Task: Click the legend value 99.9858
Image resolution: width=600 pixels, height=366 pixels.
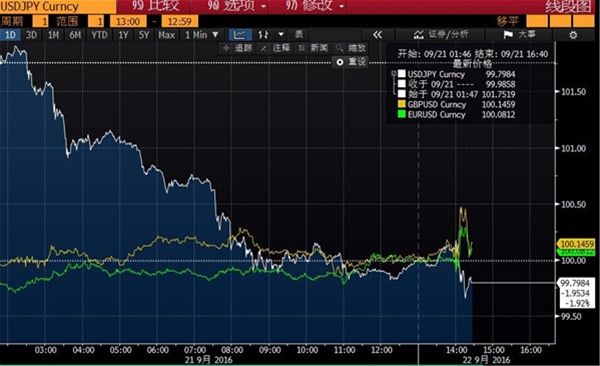Action: (501, 84)
